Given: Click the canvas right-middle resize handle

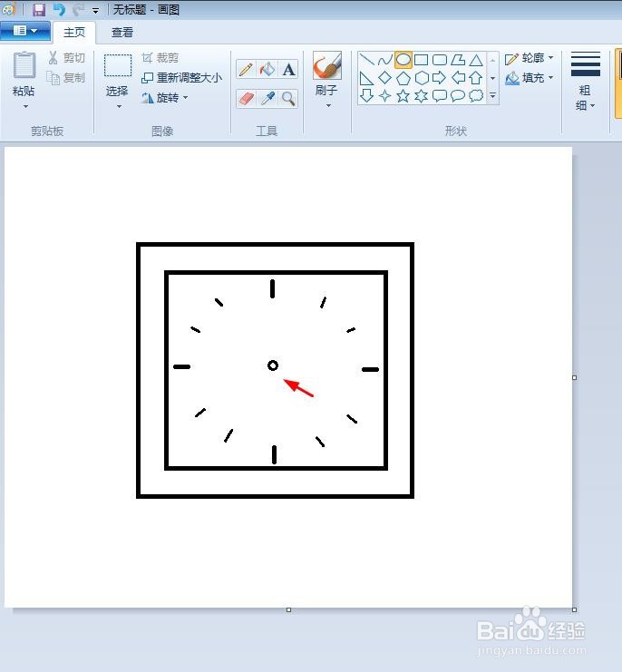Looking at the screenshot, I should click(575, 377).
